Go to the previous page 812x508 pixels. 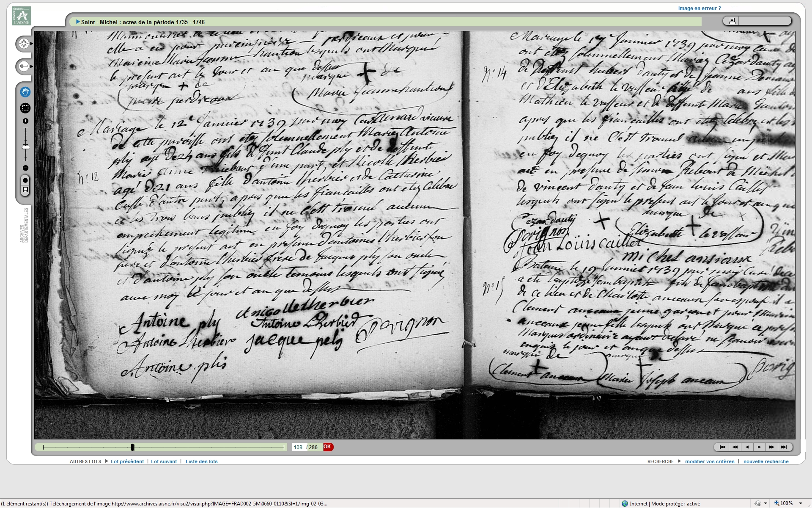[747, 447]
